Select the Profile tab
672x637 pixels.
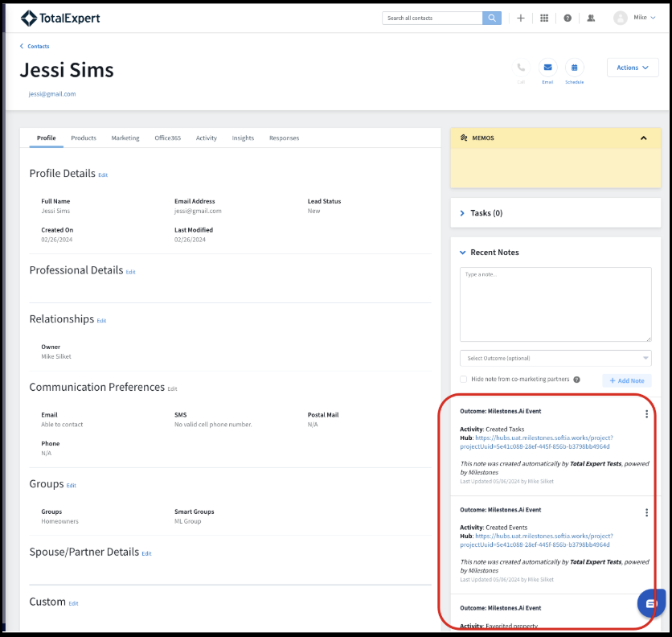click(47, 138)
